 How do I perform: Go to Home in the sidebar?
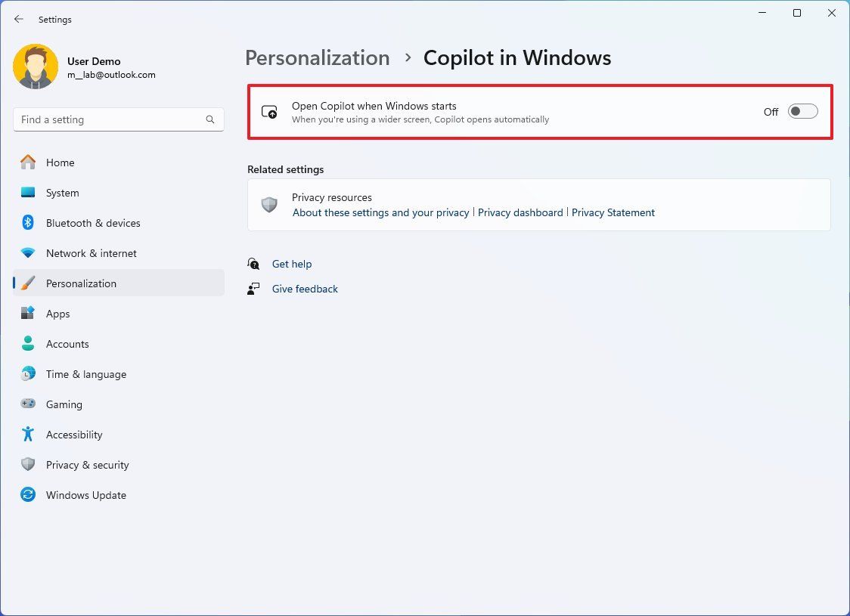tap(60, 163)
